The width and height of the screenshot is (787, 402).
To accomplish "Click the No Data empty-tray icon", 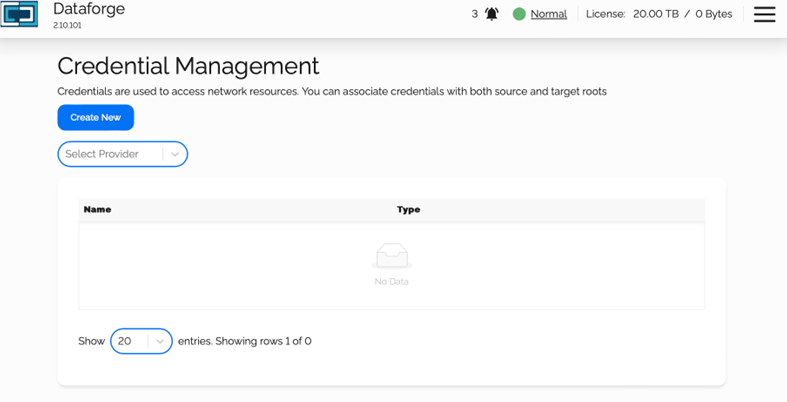I will (391, 257).
